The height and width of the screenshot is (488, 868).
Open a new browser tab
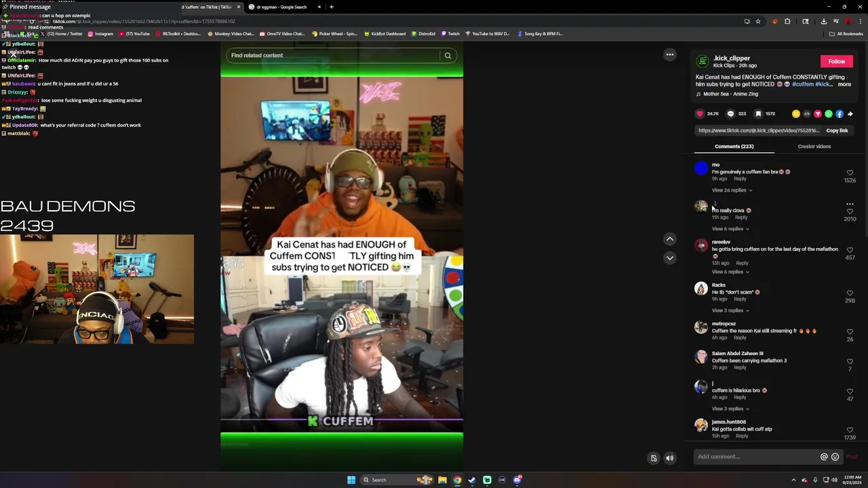(x=331, y=7)
